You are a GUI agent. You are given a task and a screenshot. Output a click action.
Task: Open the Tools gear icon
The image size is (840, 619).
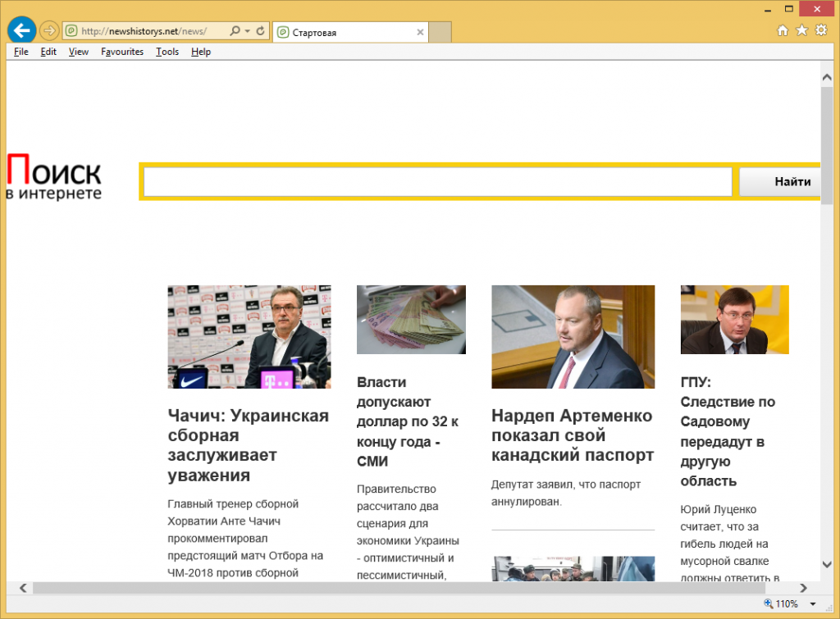tap(820, 30)
